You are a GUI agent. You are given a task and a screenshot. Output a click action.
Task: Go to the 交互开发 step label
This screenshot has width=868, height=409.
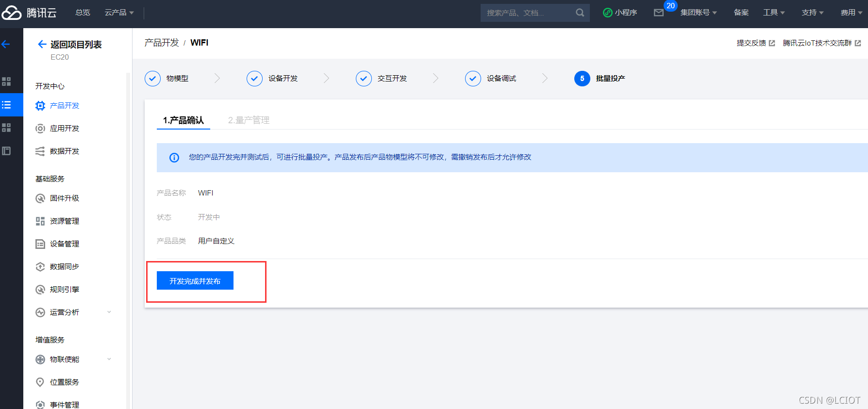click(x=392, y=79)
